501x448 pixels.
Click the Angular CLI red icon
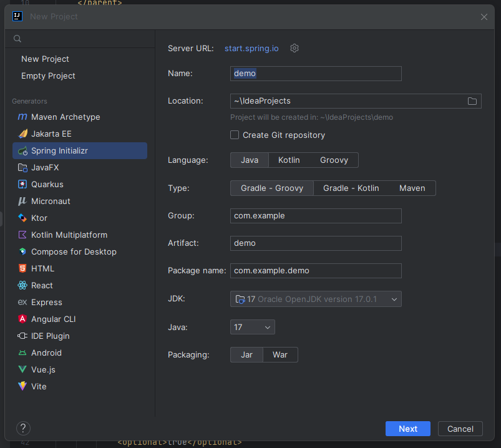pyautogui.click(x=22, y=319)
